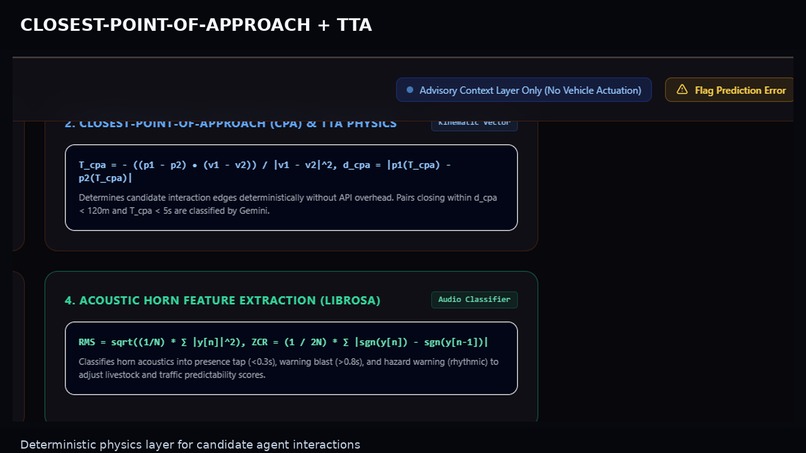This screenshot has height=453, width=806.
Task: Click the Audio Classifier tag
Action: click(x=474, y=299)
